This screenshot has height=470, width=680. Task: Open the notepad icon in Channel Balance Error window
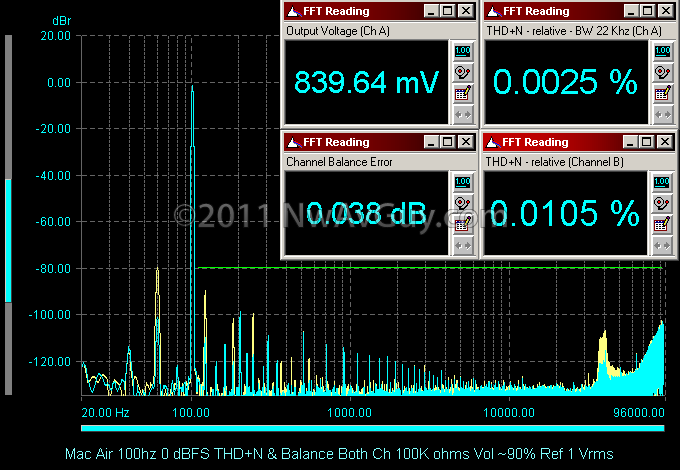462,224
